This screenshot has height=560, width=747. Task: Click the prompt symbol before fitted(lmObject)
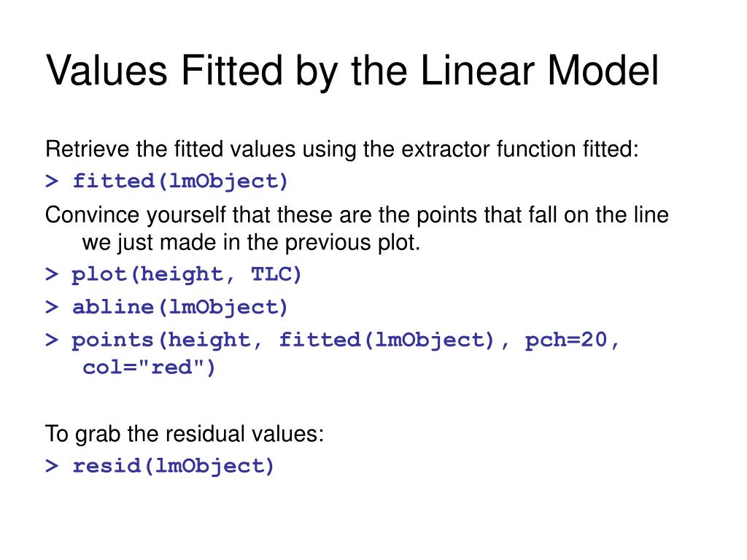(x=52, y=182)
